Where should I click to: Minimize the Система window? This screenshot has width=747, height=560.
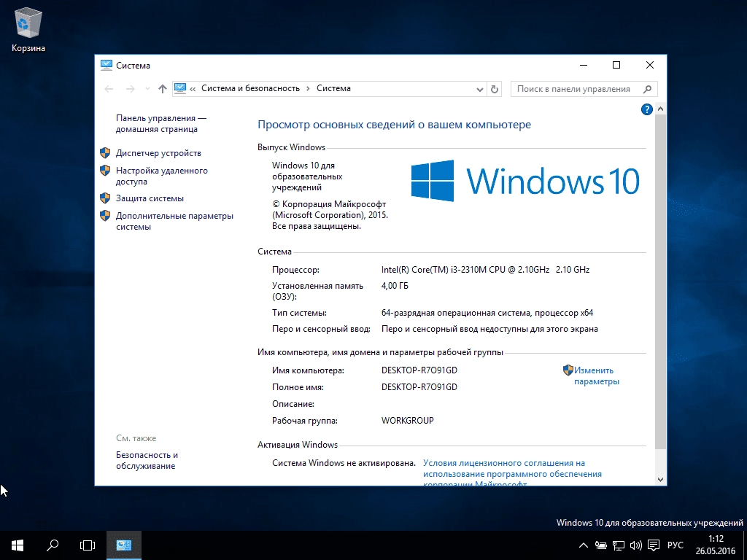click(584, 65)
